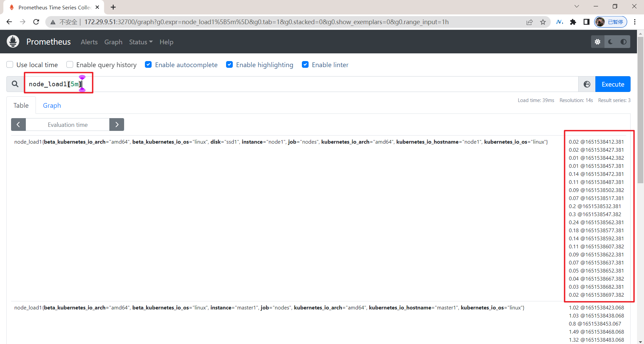Open the N extension icon
This screenshot has height=344, width=644.
(560, 22)
